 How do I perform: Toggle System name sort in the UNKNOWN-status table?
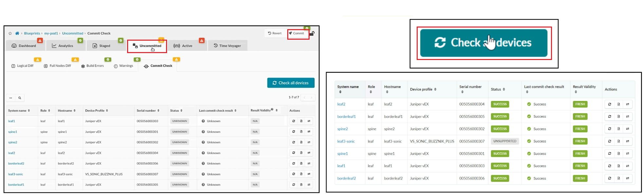29,111
